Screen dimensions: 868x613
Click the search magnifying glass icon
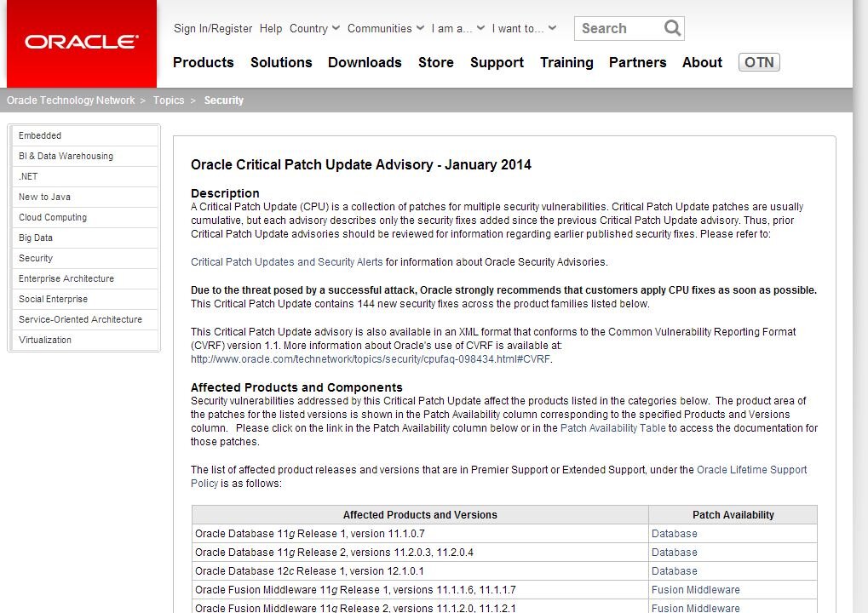tap(672, 28)
